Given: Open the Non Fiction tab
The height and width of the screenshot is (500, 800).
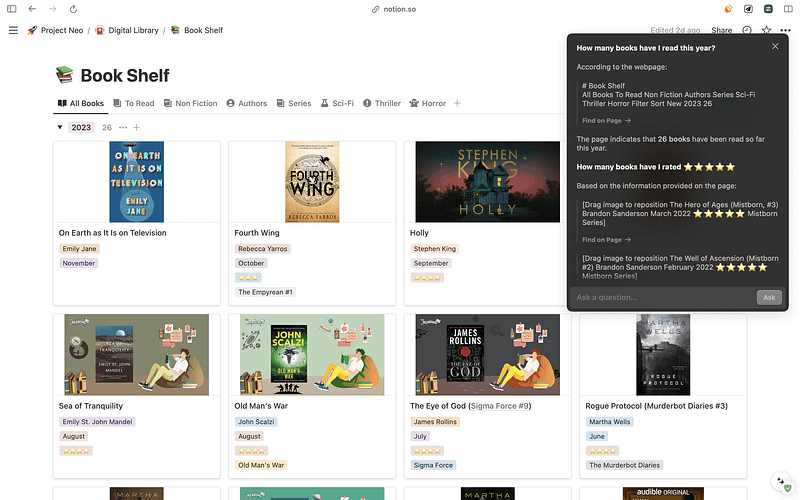Looking at the screenshot, I should click(190, 103).
